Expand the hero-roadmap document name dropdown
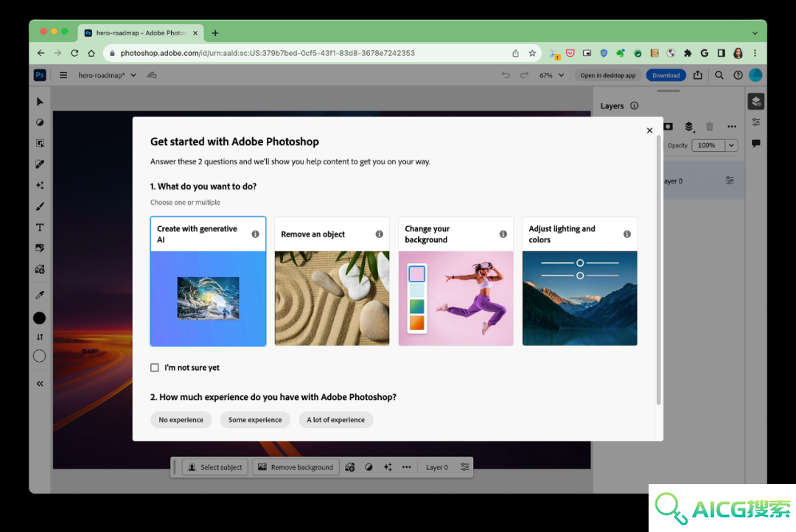 pyautogui.click(x=133, y=75)
